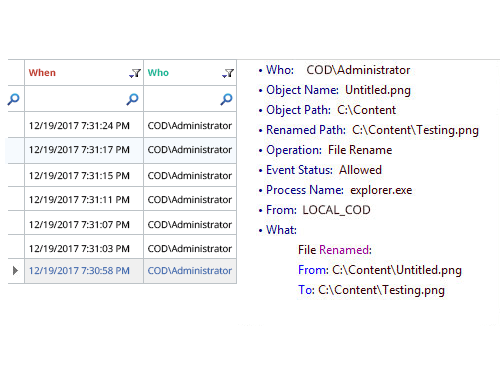
Task: Click the Who: COD\Administrator detail line
Action: 334,70
